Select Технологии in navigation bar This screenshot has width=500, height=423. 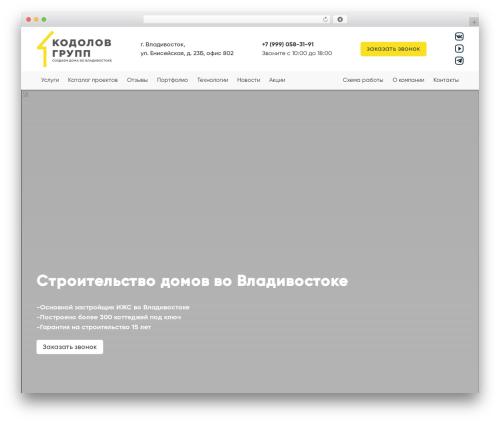(212, 80)
